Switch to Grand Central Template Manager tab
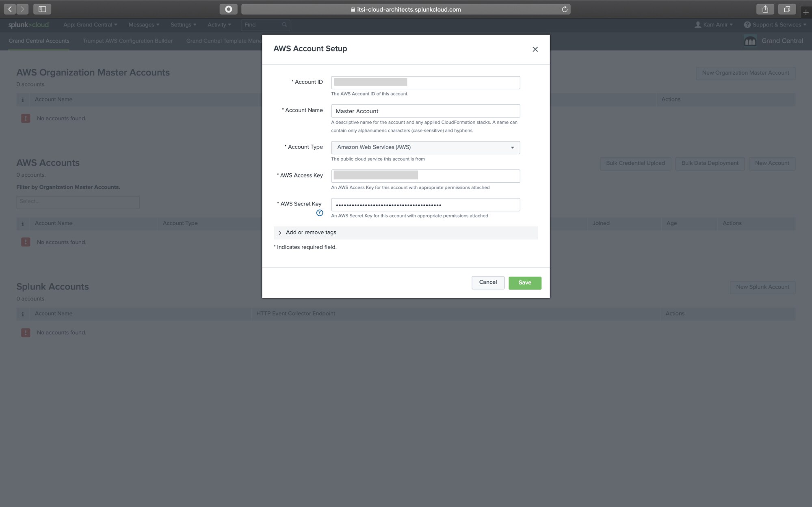This screenshot has height=507, width=812. 224,41
